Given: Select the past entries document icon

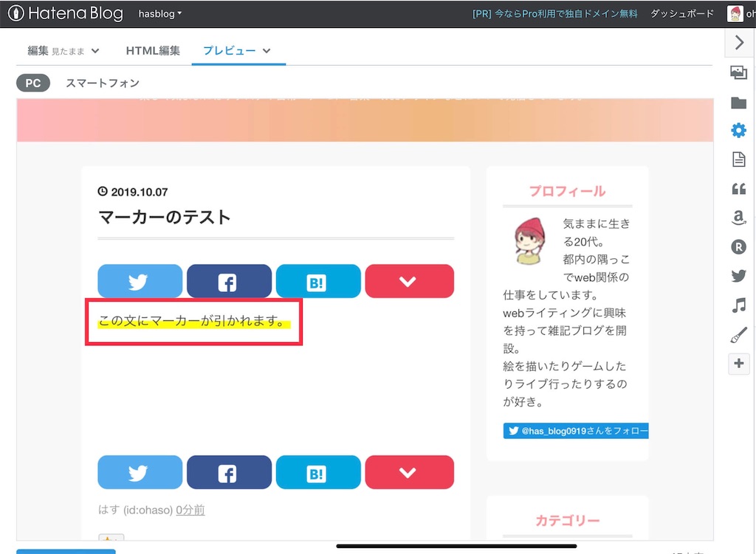Looking at the screenshot, I should (x=738, y=159).
